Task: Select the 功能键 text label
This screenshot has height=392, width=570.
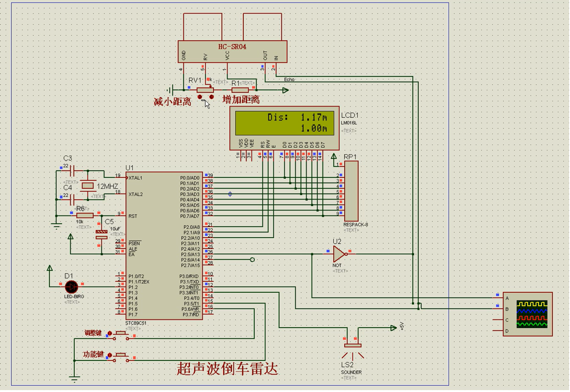Action: [x=93, y=354]
